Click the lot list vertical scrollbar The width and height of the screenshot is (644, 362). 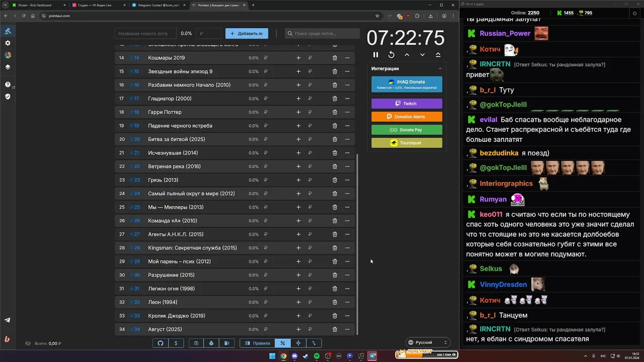[x=357, y=244]
